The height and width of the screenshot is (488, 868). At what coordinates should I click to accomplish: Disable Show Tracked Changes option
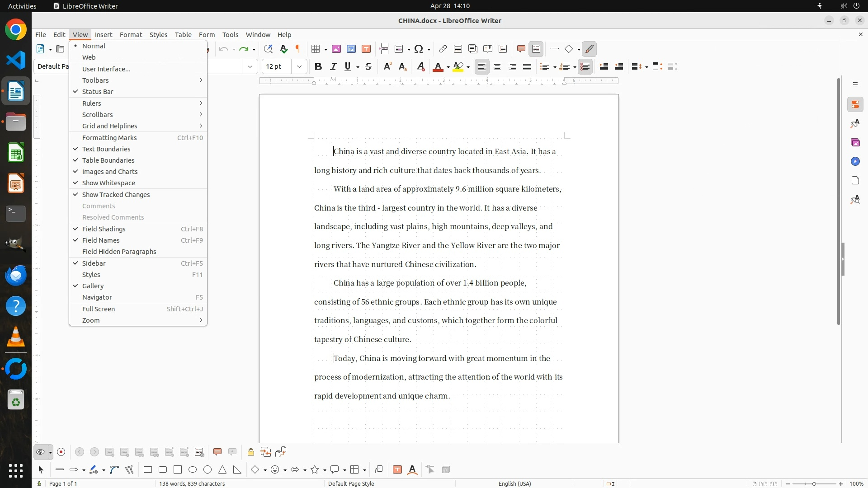[x=116, y=194]
